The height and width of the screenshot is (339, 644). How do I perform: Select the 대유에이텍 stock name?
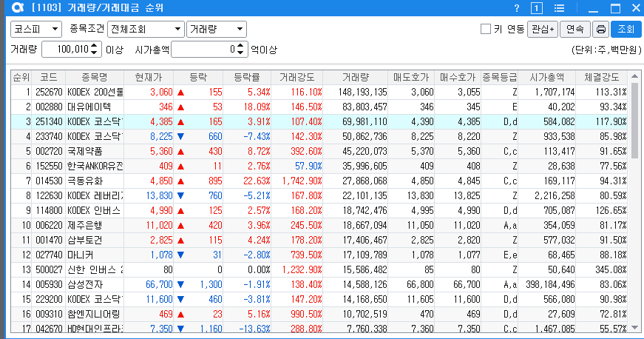pos(89,107)
